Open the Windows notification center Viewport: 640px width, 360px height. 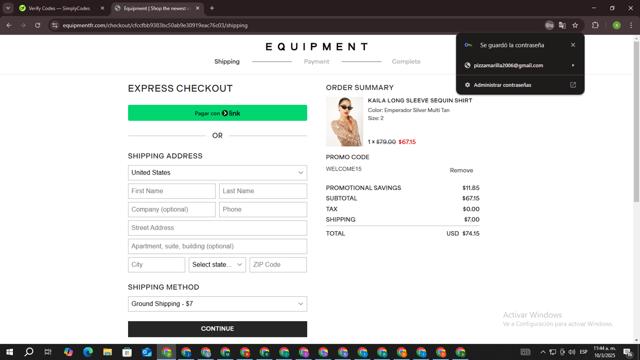628,352
